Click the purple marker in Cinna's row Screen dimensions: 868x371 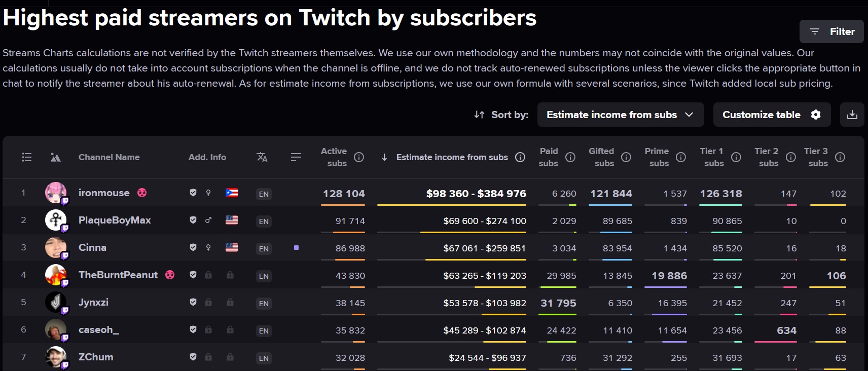(296, 248)
